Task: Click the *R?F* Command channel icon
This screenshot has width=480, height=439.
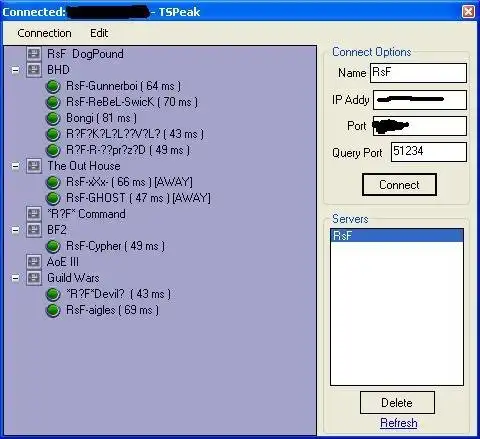Action: point(34,214)
